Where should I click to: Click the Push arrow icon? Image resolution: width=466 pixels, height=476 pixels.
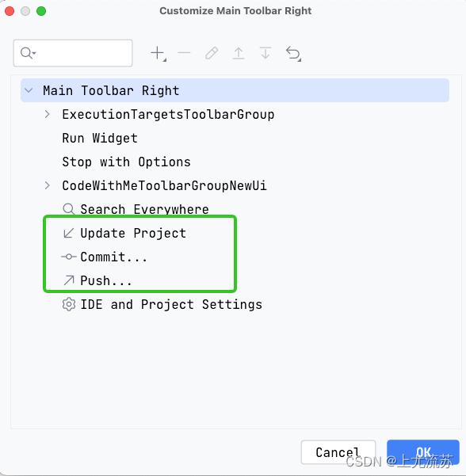point(69,280)
